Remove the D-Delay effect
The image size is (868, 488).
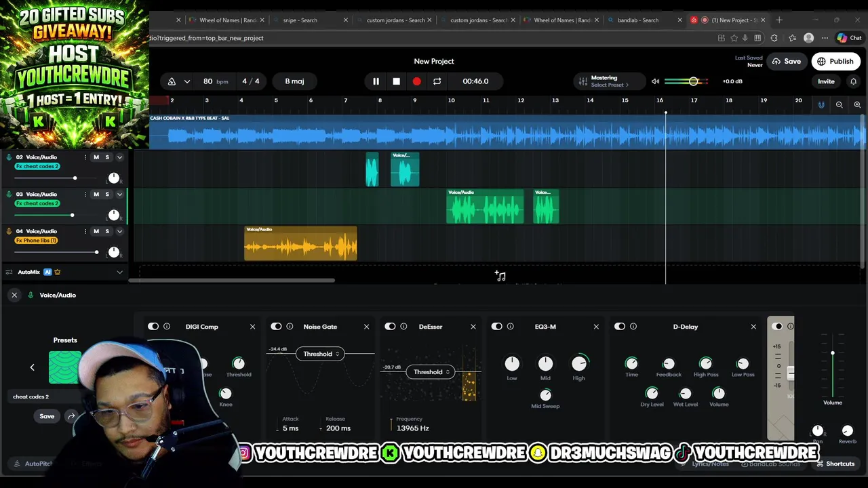pyautogui.click(x=753, y=327)
